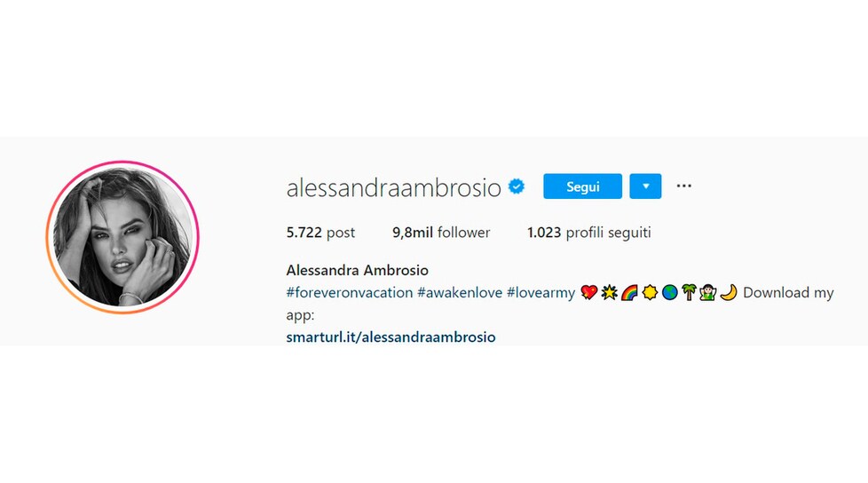View the 9,8mil follower list

[441, 233]
